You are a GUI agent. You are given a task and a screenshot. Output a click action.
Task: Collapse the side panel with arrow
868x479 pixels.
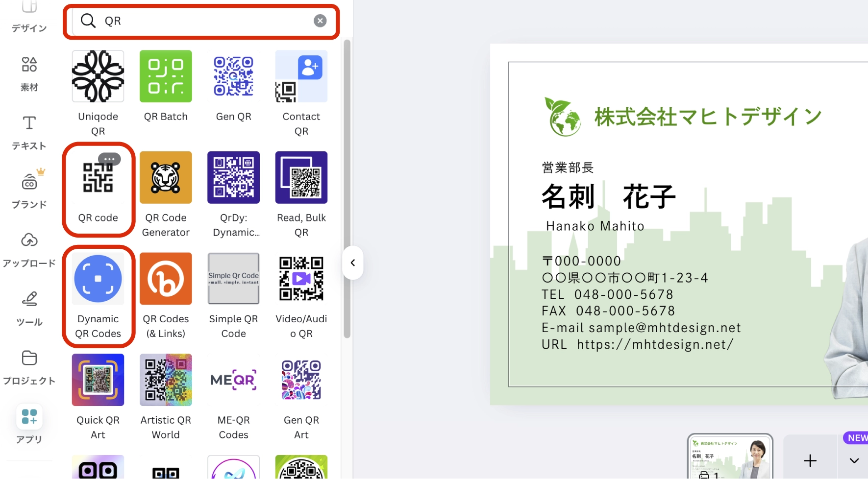(353, 263)
